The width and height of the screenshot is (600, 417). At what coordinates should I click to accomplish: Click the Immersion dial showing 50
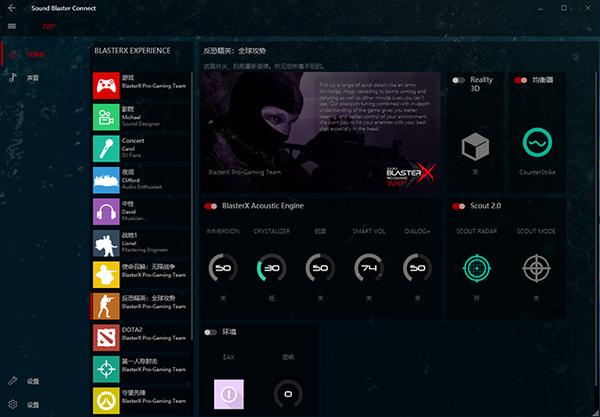coord(223,268)
